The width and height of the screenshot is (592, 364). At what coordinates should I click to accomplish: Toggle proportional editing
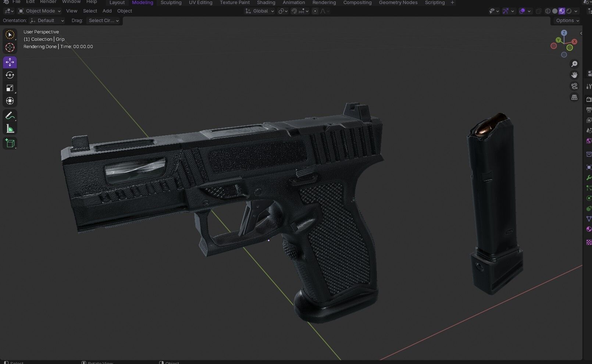point(315,11)
